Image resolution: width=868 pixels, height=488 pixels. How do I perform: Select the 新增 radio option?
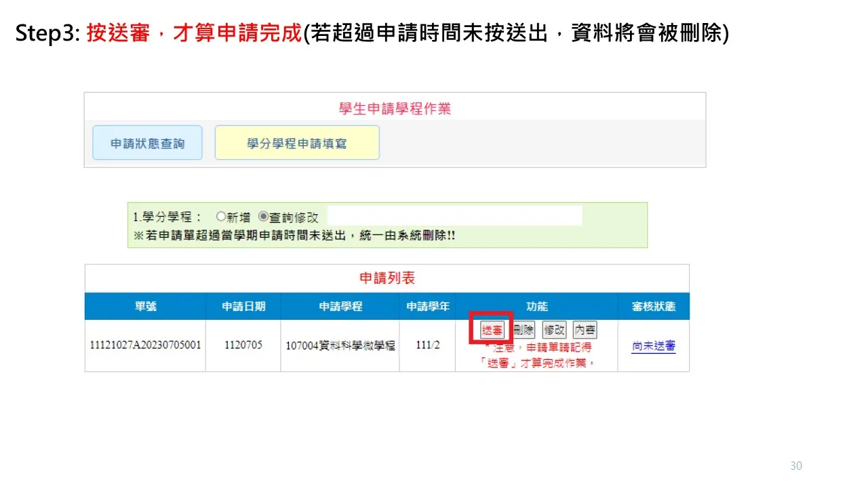point(221,217)
